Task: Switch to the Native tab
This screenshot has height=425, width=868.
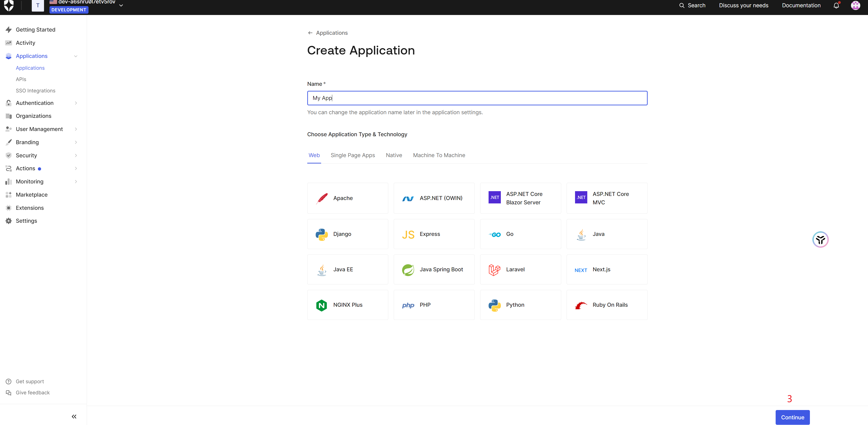Action: [x=393, y=155]
